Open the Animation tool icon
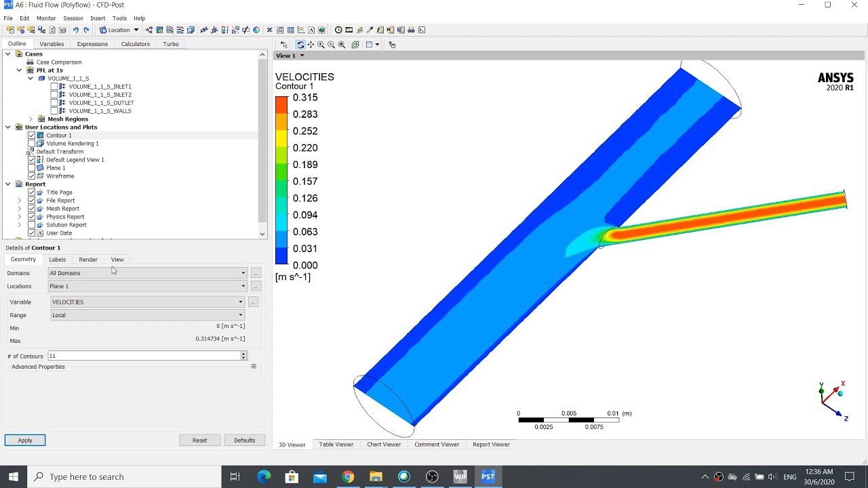The image size is (868, 488). tap(349, 30)
